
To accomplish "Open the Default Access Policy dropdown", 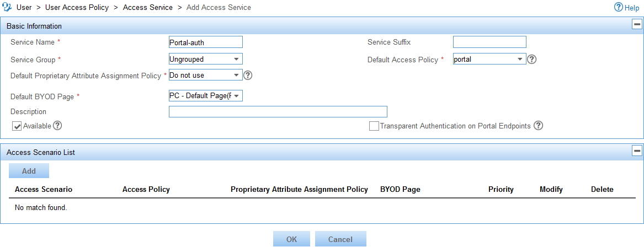I will [489, 59].
